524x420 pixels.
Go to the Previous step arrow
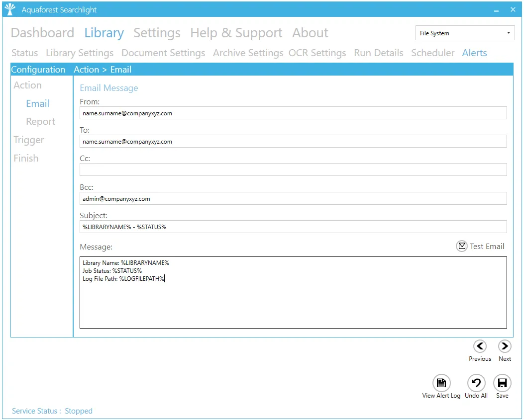(x=480, y=346)
